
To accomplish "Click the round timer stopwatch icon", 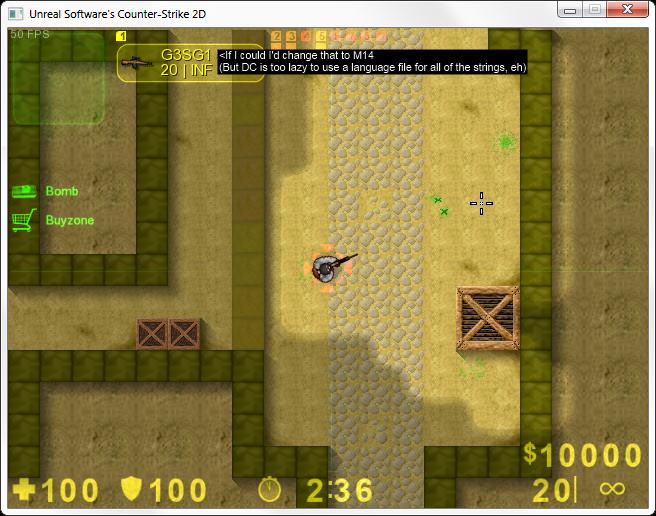I will tap(269, 490).
